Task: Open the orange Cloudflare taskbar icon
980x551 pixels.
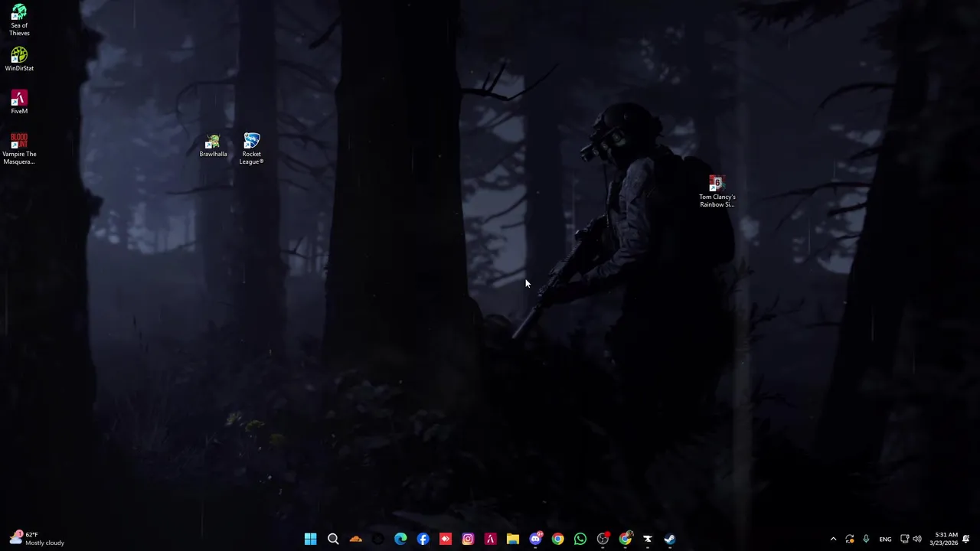Action: pyautogui.click(x=355, y=539)
